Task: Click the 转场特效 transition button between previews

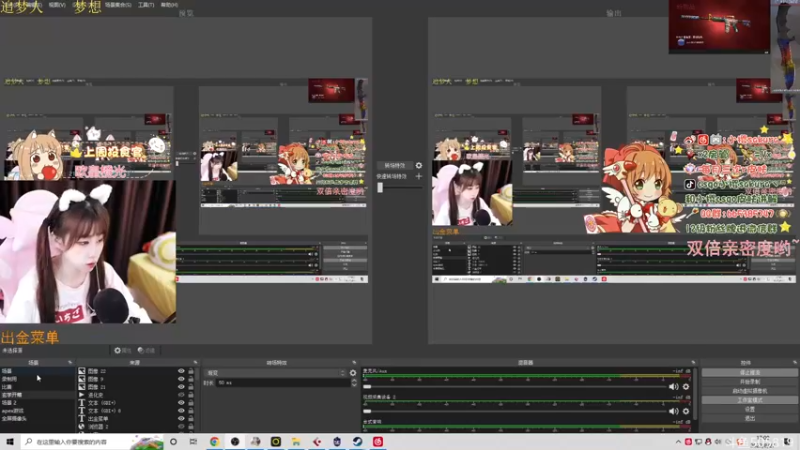Action: 394,165
